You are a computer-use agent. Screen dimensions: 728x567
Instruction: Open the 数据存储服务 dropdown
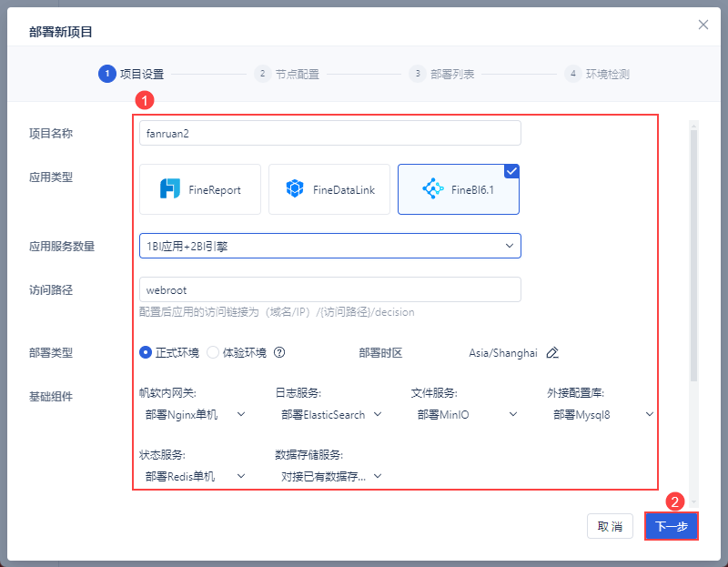click(331, 476)
